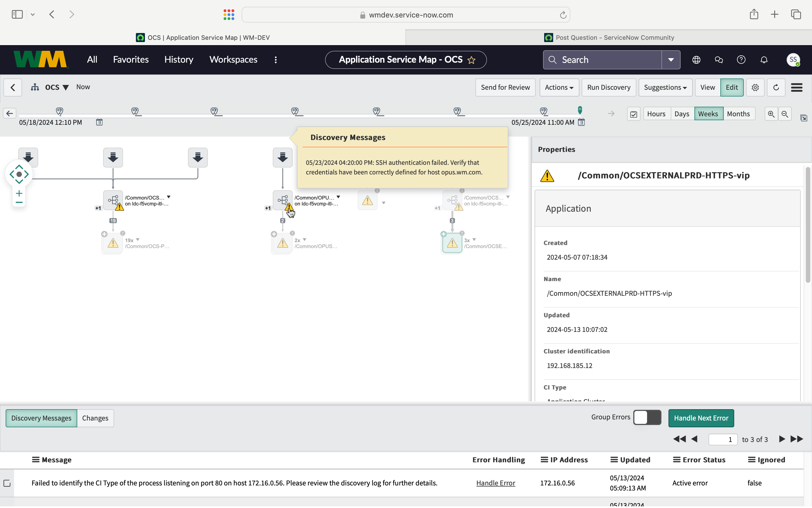The width and height of the screenshot is (812, 508).
Task: Select Hours time scale
Action: [x=656, y=114]
